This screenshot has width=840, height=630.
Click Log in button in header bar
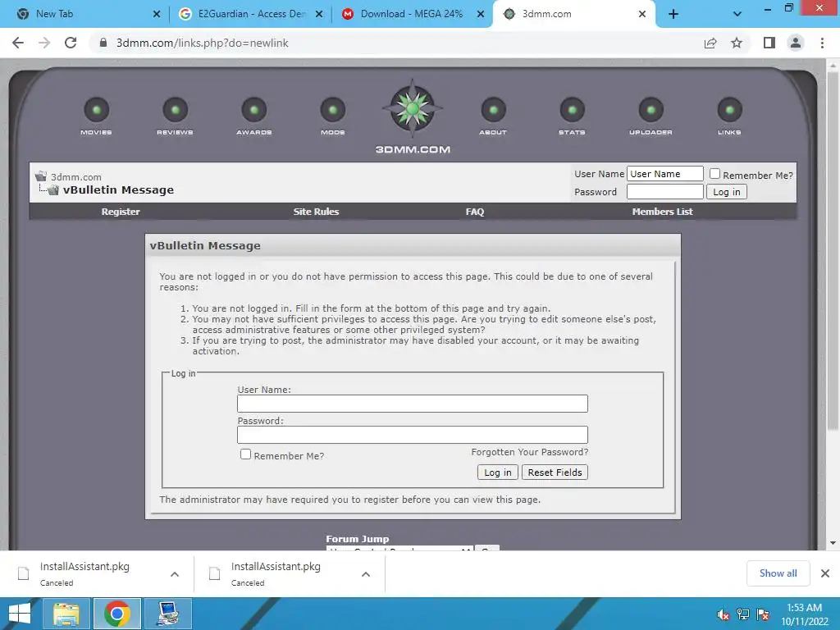(x=727, y=192)
